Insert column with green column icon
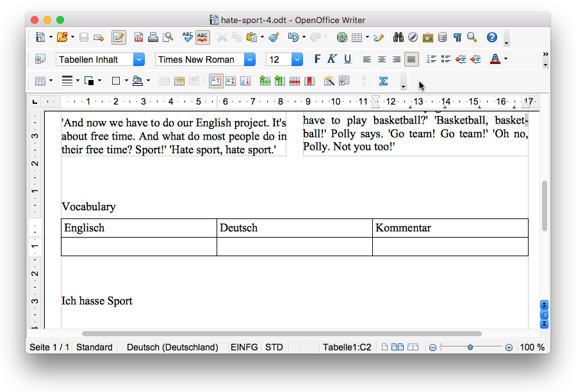Image resolution: width=576 pixels, height=392 pixels. [x=279, y=81]
